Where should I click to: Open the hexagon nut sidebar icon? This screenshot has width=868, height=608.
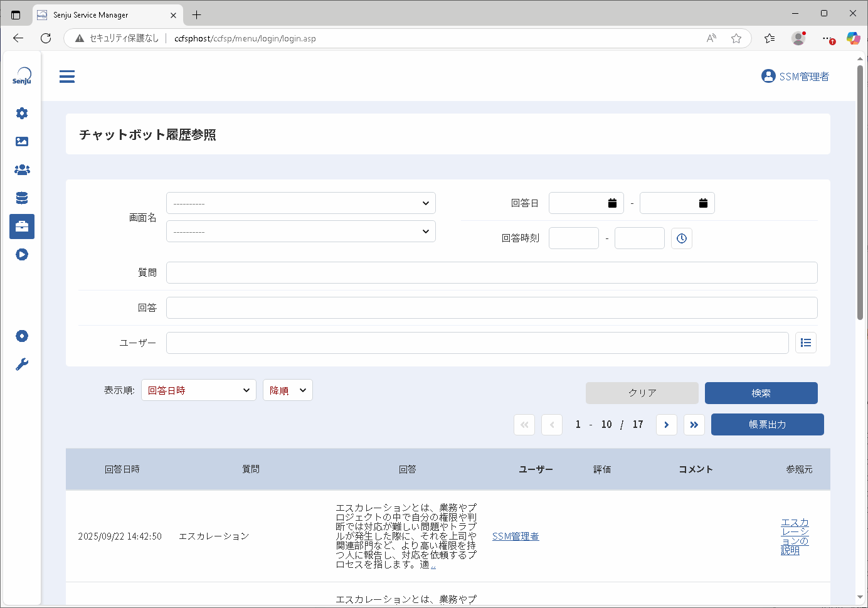click(x=22, y=336)
